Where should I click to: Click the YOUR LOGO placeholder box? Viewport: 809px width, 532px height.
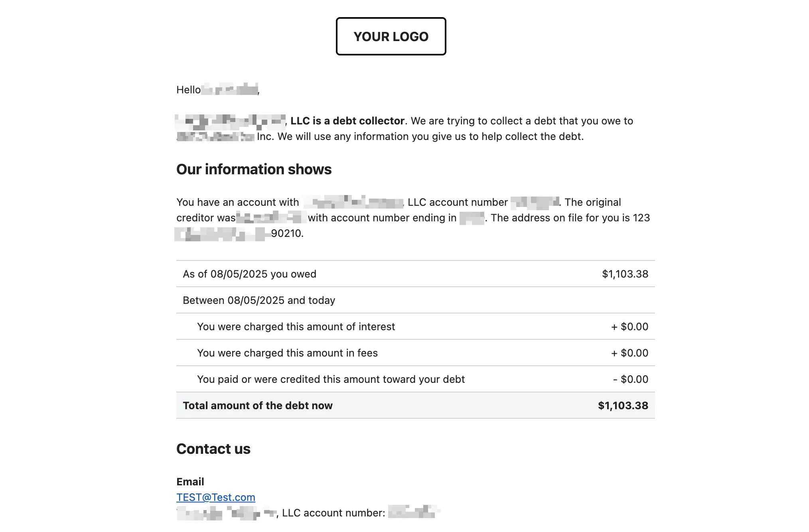[391, 36]
